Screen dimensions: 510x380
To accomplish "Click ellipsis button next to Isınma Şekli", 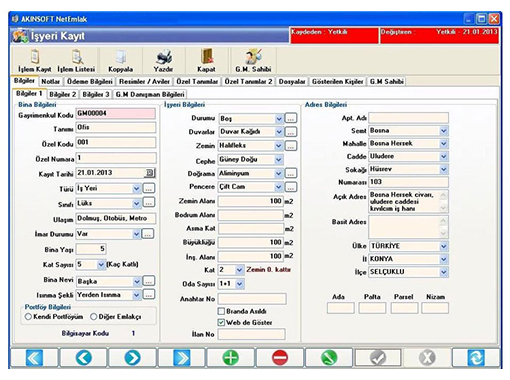I will click(x=149, y=295).
